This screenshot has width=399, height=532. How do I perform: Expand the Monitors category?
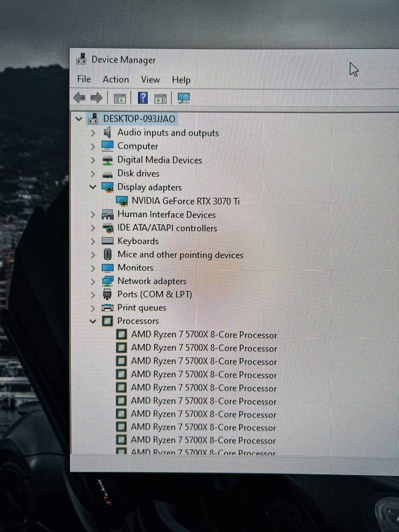click(93, 268)
